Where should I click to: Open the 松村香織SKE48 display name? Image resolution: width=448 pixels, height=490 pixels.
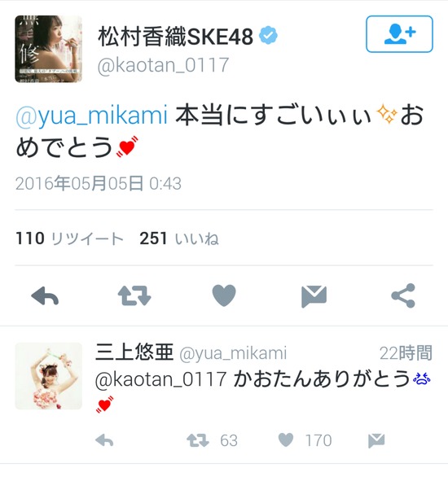176,37
